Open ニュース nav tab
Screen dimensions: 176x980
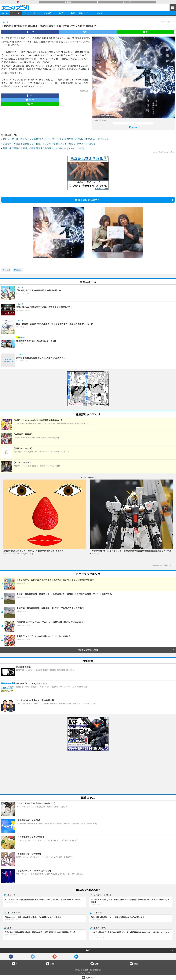coord(16,13)
